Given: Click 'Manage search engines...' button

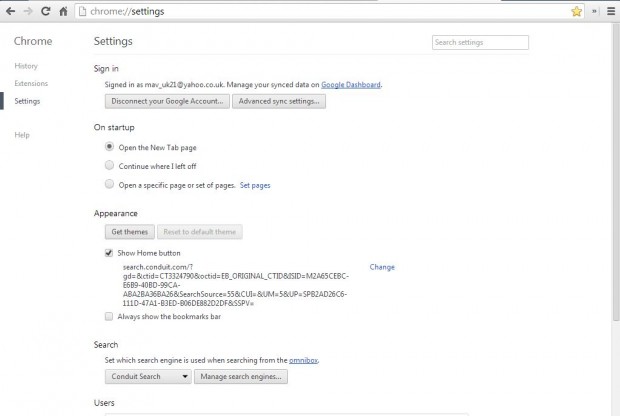Looking at the screenshot, I should (241, 376).
